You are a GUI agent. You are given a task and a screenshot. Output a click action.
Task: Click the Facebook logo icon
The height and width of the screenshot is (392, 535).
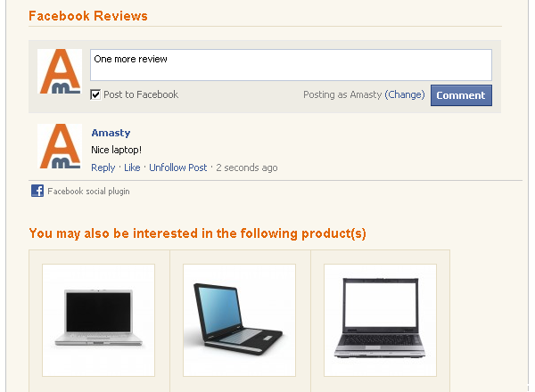pyautogui.click(x=37, y=191)
